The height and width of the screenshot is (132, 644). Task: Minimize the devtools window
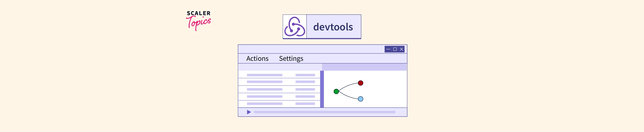388,49
